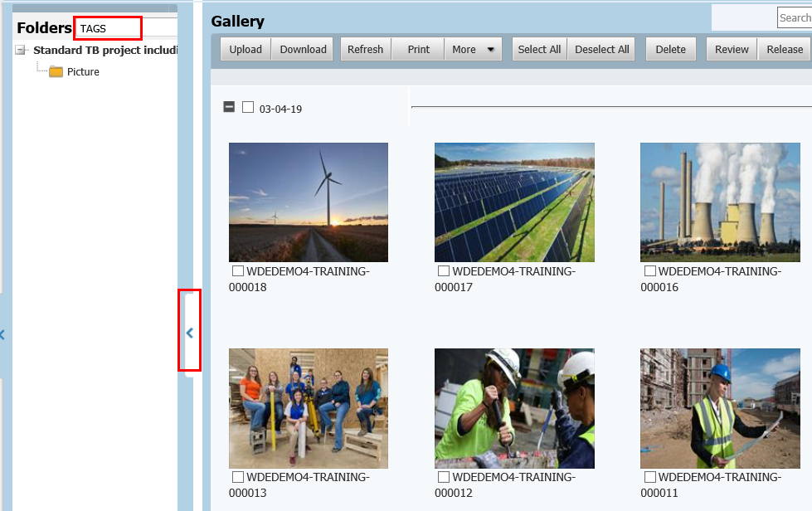Click the Review button

(x=731, y=49)
